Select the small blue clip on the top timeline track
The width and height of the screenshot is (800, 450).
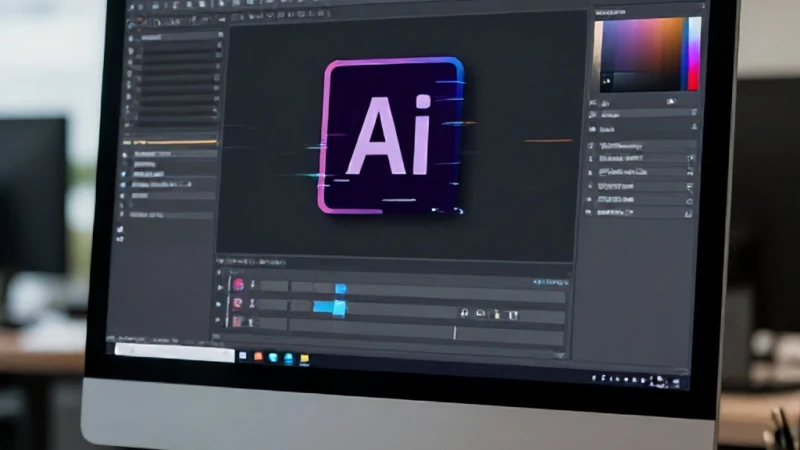coord(340,289)
